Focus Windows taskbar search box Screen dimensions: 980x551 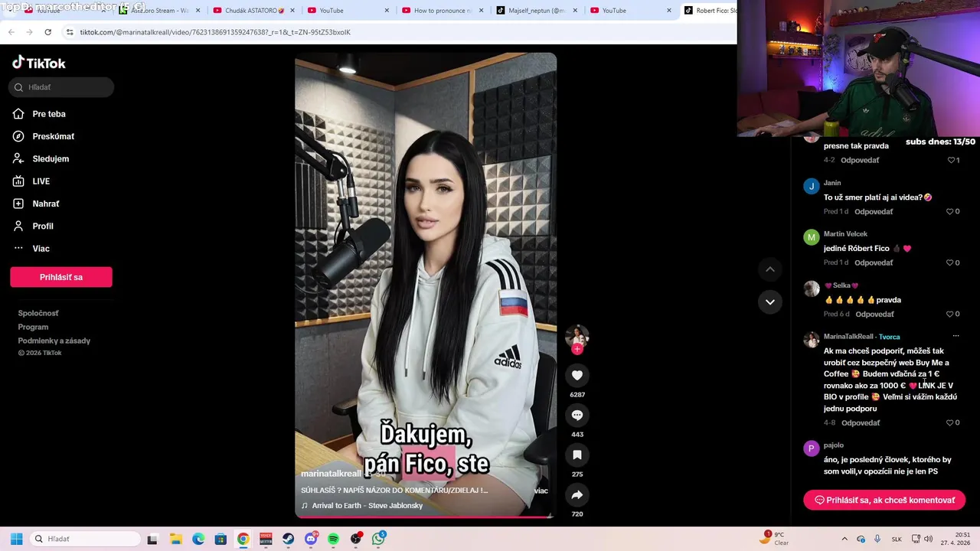tap(86, 539)
